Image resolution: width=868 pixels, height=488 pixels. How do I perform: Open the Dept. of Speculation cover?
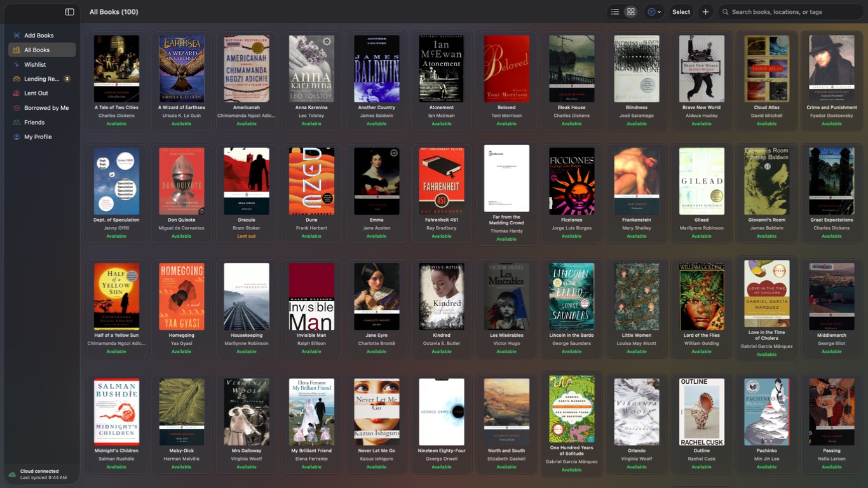[116, 181]
